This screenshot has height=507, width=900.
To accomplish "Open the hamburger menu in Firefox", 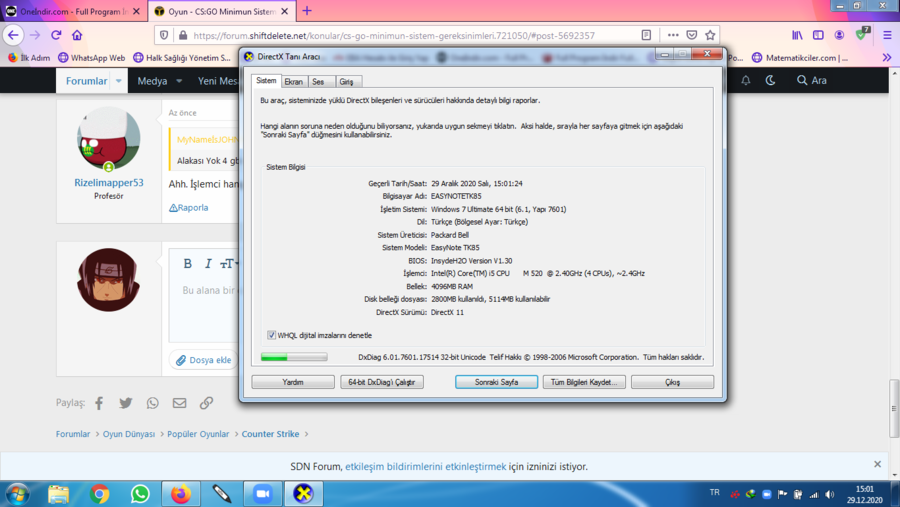I will [x=887, y=35].
